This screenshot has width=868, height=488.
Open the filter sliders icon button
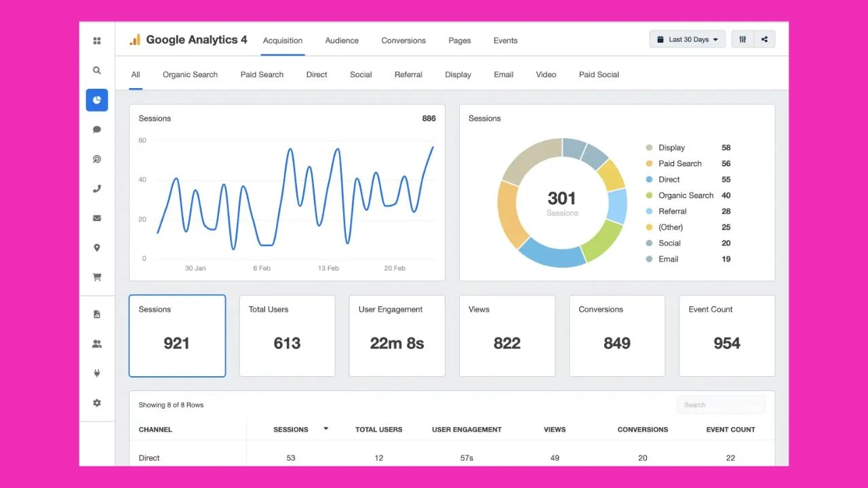[743, 39]
